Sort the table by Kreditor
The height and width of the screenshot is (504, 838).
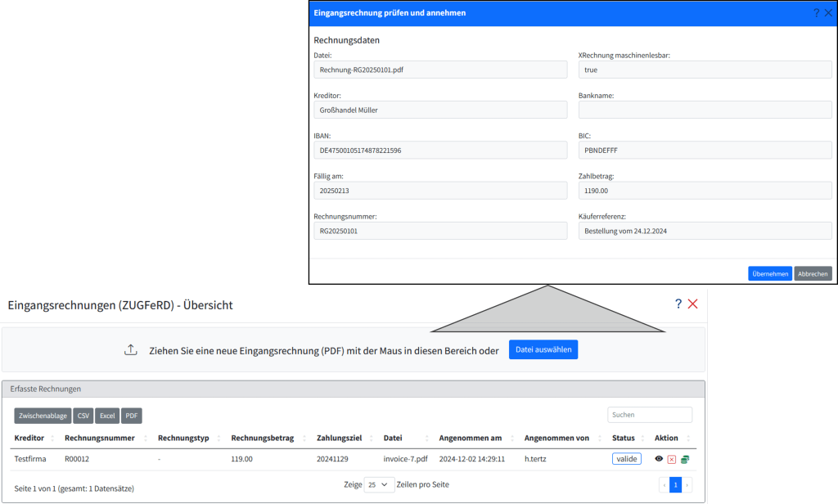point(30,438)
